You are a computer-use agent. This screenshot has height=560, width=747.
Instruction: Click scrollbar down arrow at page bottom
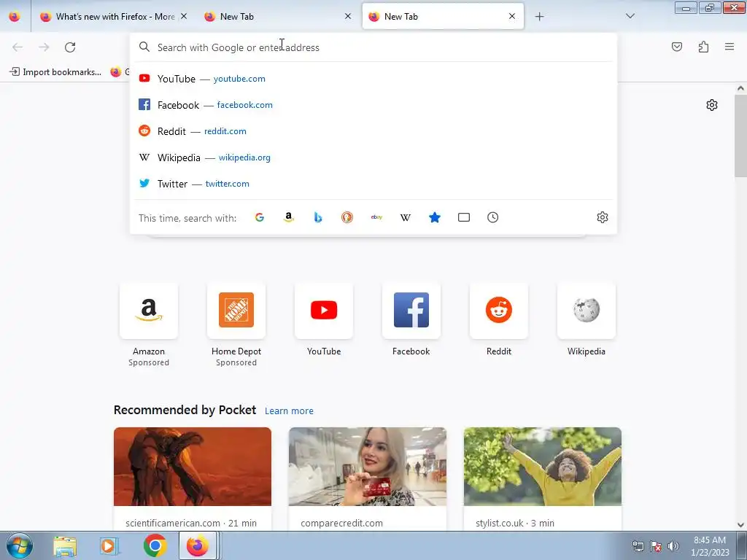coord(740,525)
